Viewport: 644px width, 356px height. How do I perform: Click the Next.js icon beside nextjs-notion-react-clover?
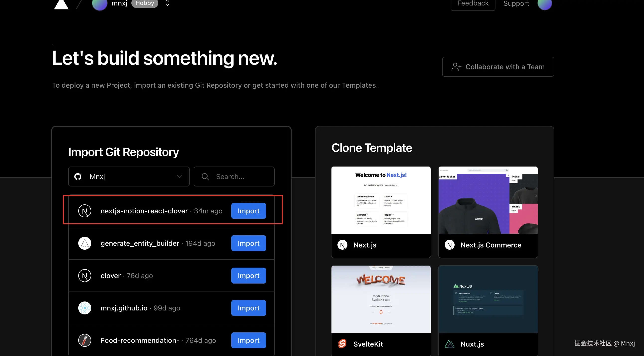[x=85, y=211]
